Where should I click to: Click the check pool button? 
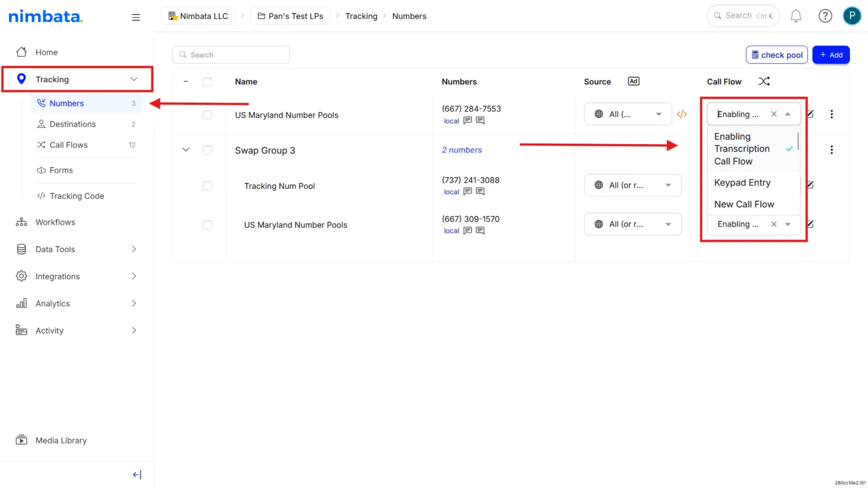pos(777,55)
